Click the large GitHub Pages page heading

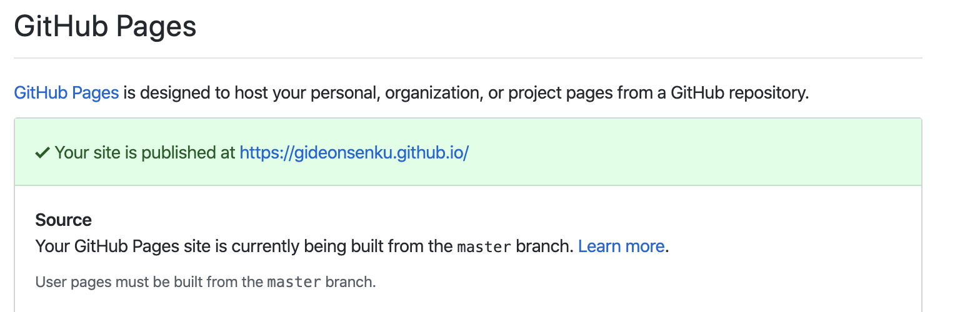[x=105, y=27]
